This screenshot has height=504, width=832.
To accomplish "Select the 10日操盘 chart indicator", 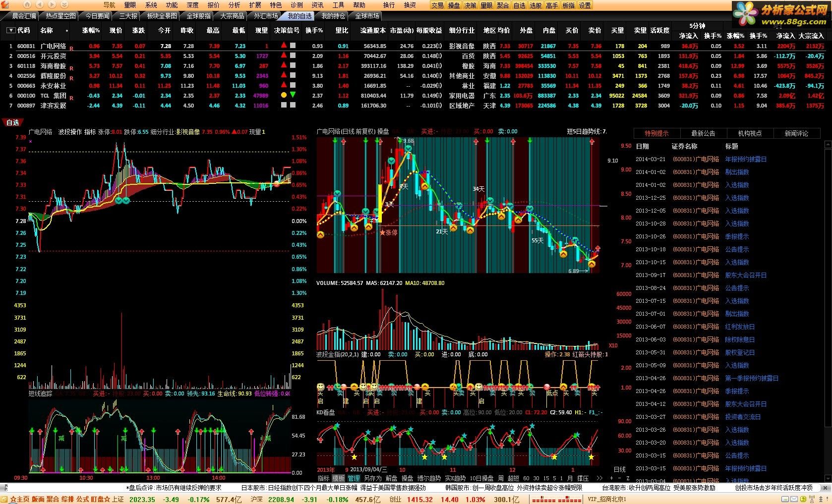I will [481, 478].
